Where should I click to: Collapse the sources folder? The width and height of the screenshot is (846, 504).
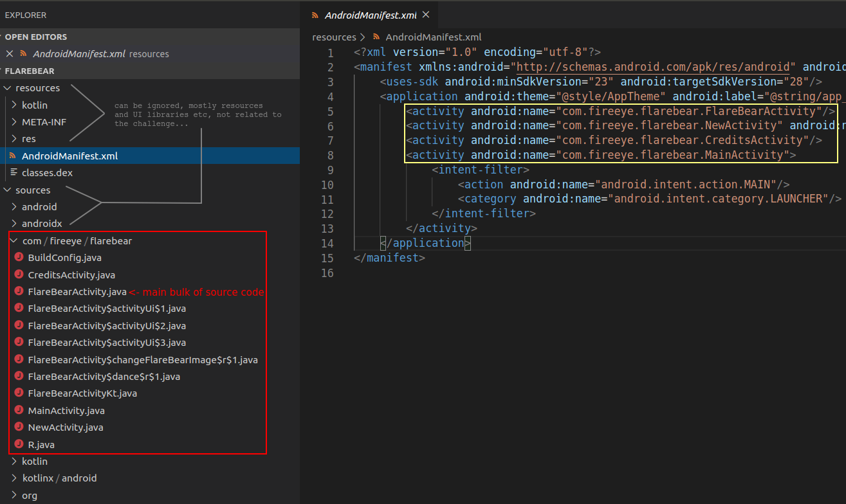click(8, 190)
